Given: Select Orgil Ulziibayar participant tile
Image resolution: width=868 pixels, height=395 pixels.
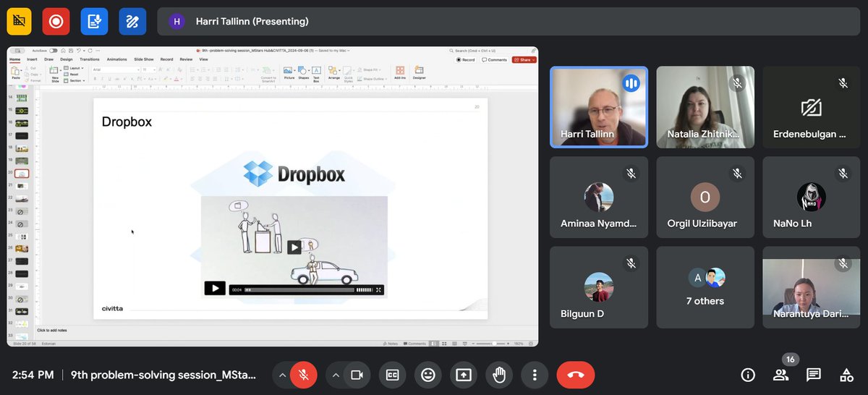Looking at the screenshot, I should (x=705, y=197).
